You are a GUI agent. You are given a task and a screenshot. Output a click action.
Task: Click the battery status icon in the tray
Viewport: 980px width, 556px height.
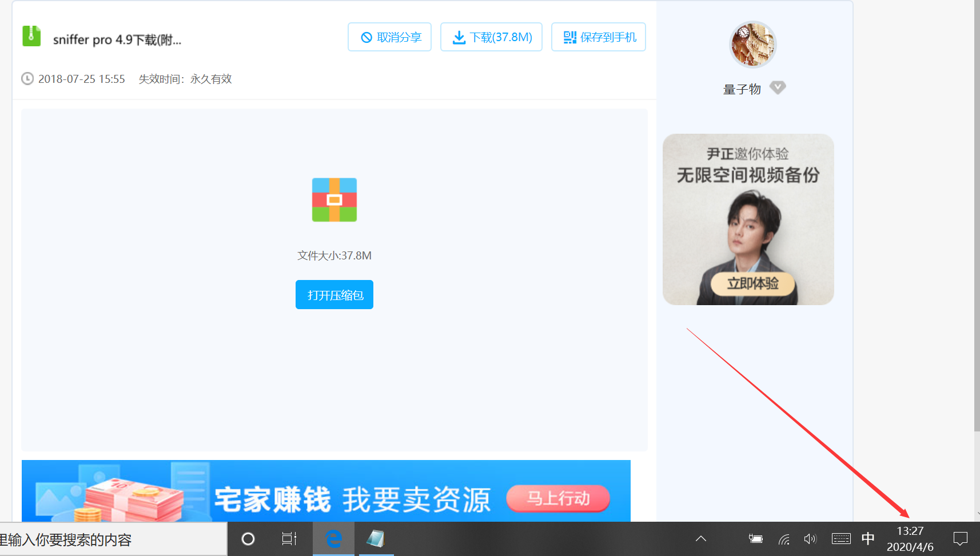(755, 538)
